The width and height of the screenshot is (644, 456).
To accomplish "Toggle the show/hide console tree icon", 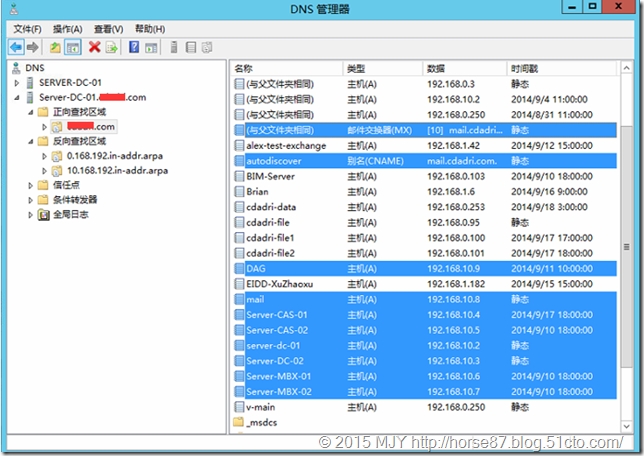I will (73, 47).
